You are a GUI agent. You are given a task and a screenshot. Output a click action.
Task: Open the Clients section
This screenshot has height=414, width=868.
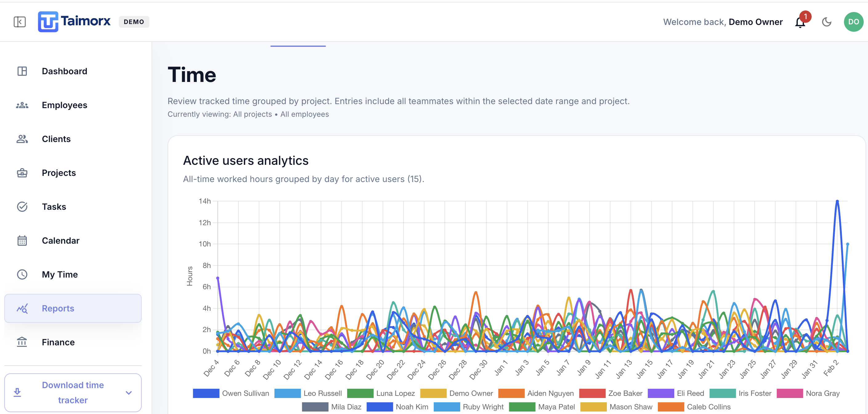(56, 139)
